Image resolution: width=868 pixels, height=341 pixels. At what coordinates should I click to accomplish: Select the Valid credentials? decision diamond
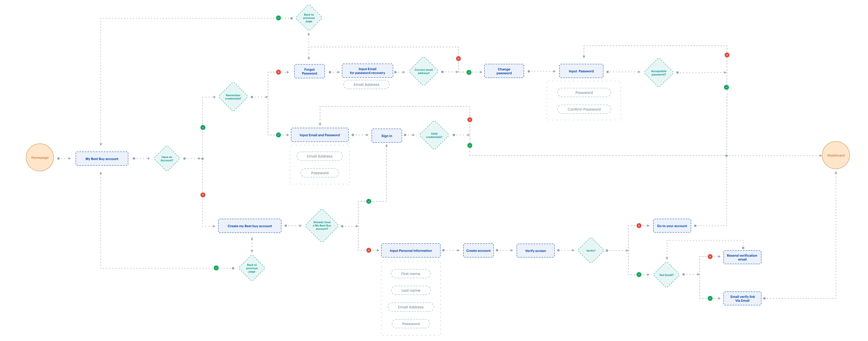pos(434,135)
